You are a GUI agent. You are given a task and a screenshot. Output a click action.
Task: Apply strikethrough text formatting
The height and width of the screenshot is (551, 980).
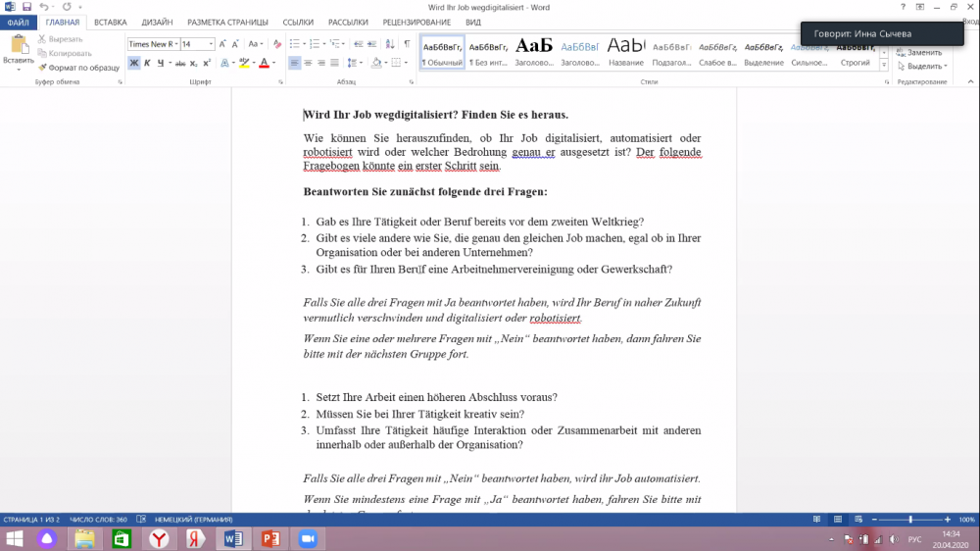click(x=179, y=63)
